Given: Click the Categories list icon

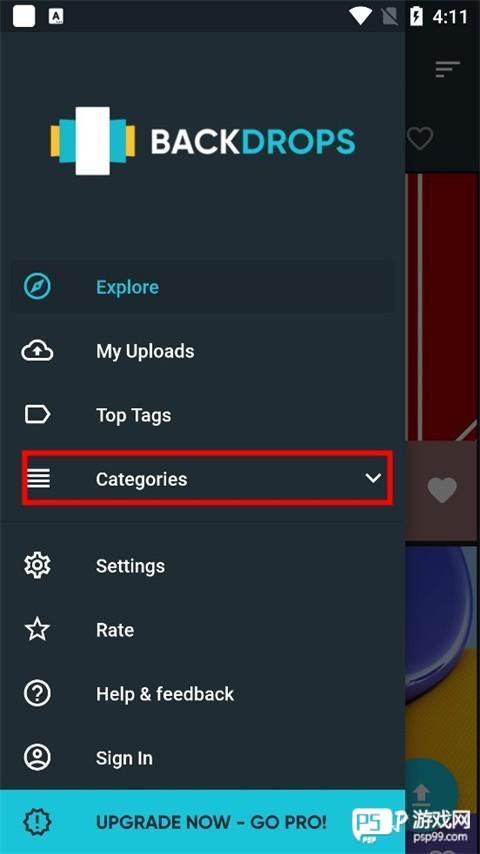Looking at the screenshot, I should coord(38,479).
